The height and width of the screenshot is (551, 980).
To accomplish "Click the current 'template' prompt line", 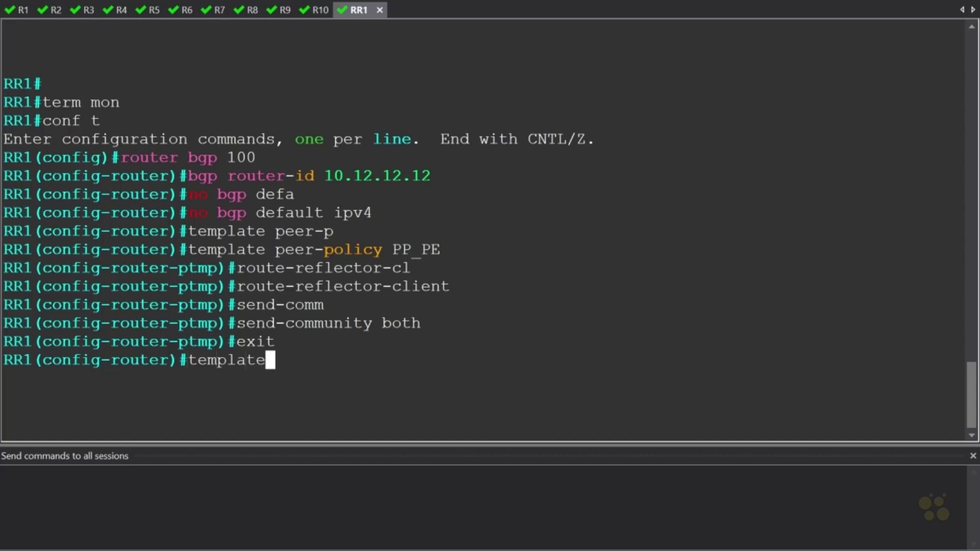I will pyautogui.click(x=139, y=360).
